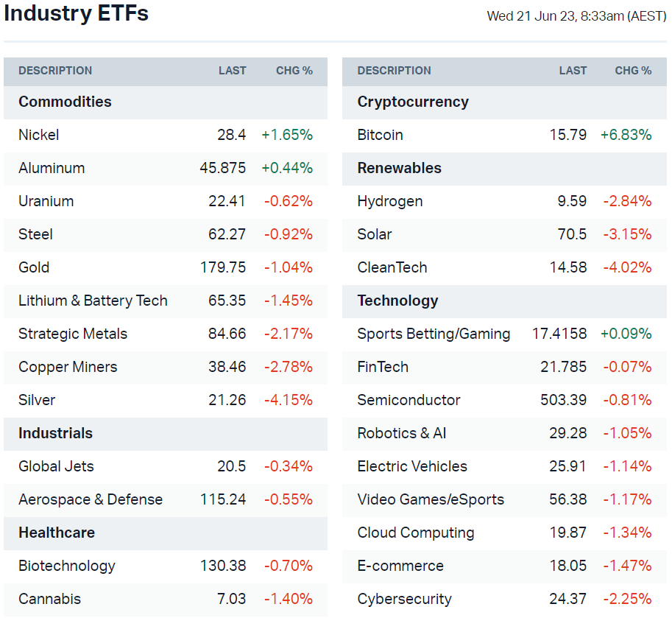This screenshot has height=618, width=672.
Task: Click left table DESCRIPTION column header
Action: click(55, 71)
